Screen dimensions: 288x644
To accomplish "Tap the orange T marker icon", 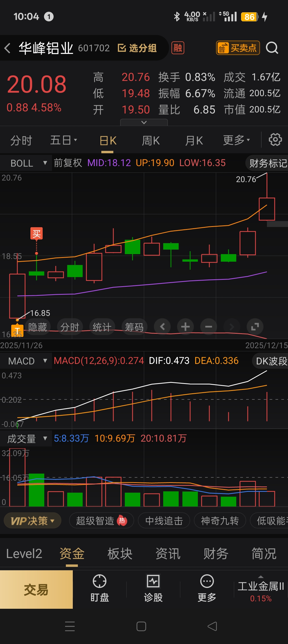I will tap(17, 331).
